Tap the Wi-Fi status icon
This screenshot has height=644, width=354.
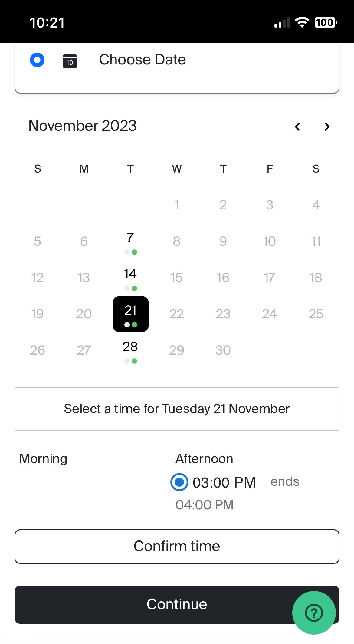pyautogui.click(x=302, y=22)
